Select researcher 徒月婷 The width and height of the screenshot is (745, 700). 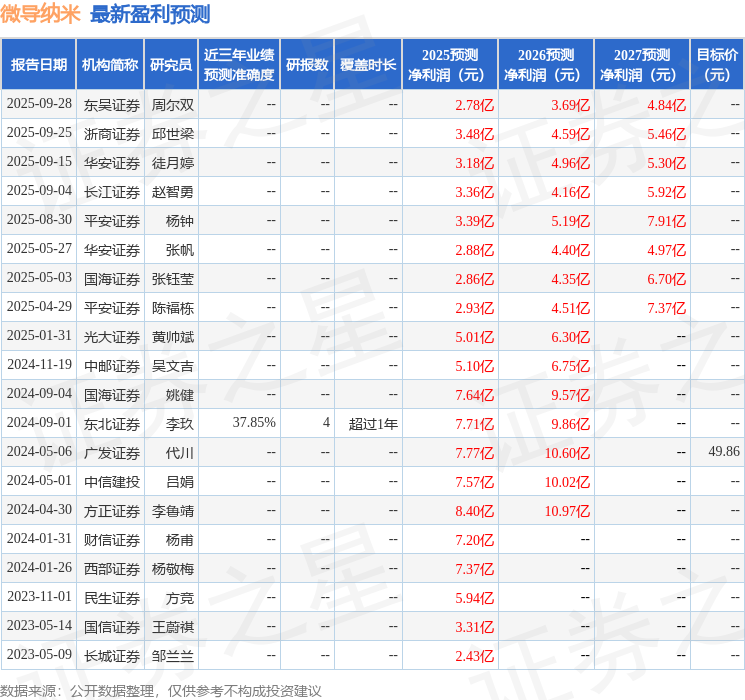[173, 163]
